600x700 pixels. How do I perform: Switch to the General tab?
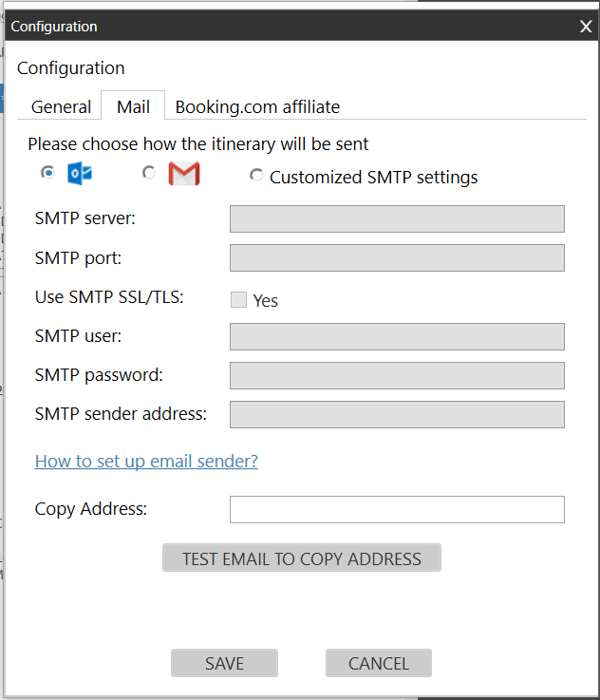[x=61, y=106]
